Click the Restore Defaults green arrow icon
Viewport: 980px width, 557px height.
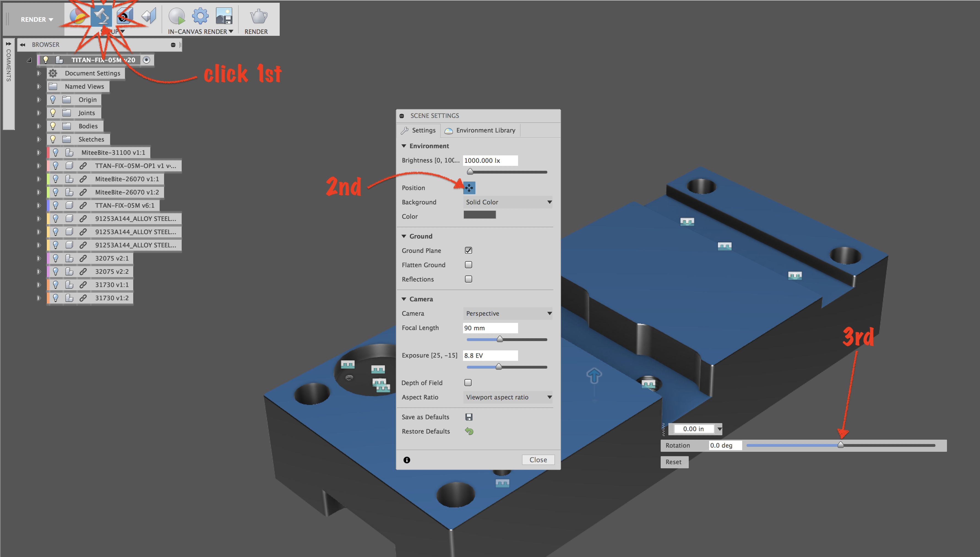pyautogui.click(x=469, y=431)
